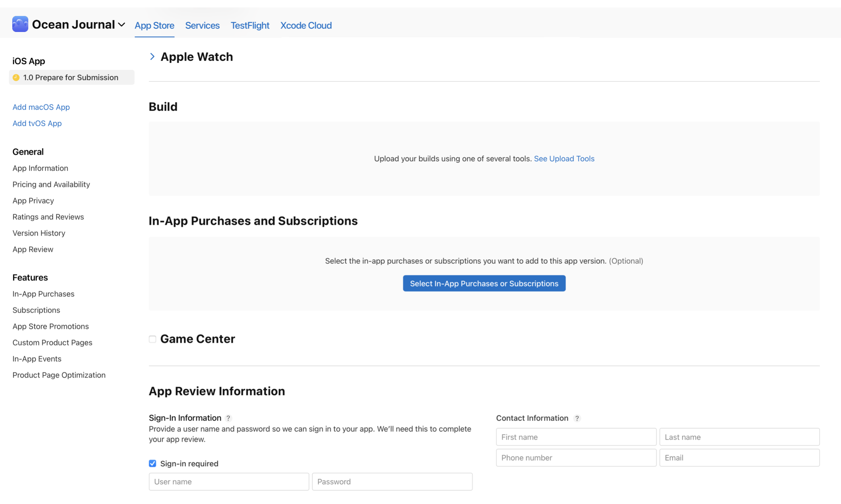
Task: Open Product Page Optimization
Action: pyautogui.click(x=59, y=375)
